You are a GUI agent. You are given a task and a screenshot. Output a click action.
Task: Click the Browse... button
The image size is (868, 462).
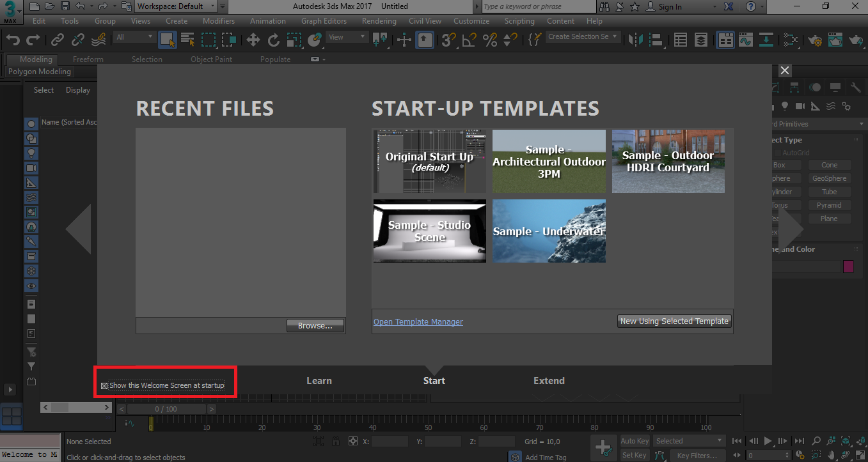point(315,326)
